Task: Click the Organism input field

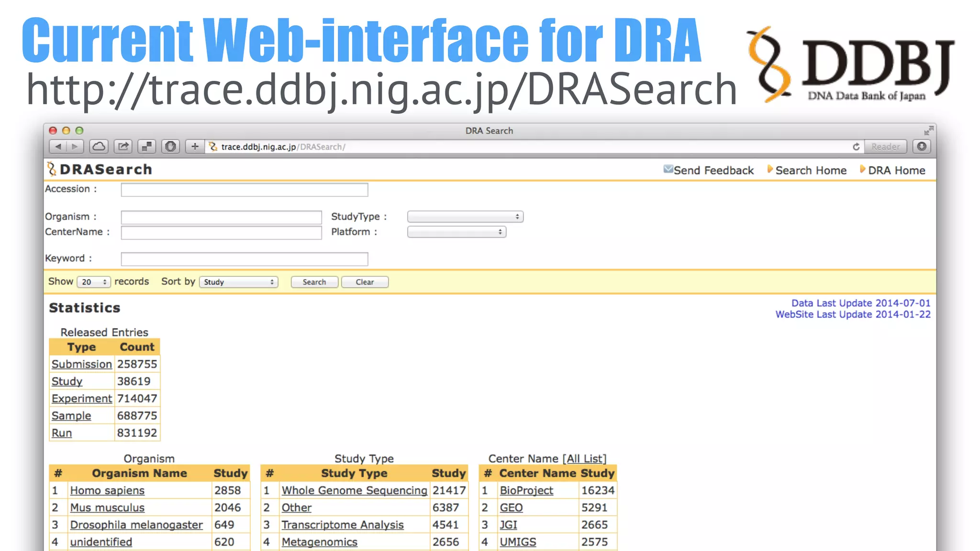Action: [221, 218]
